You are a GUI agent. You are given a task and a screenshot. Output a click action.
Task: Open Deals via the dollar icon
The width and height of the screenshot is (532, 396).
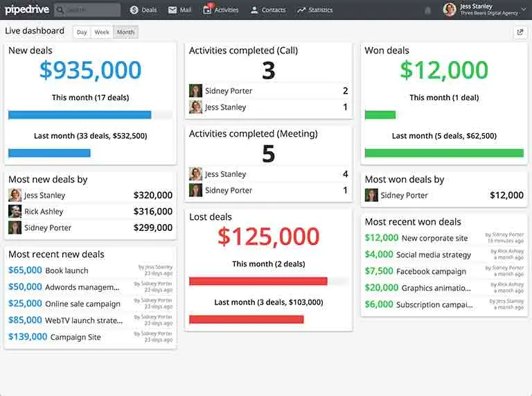[x=134, y=10]
